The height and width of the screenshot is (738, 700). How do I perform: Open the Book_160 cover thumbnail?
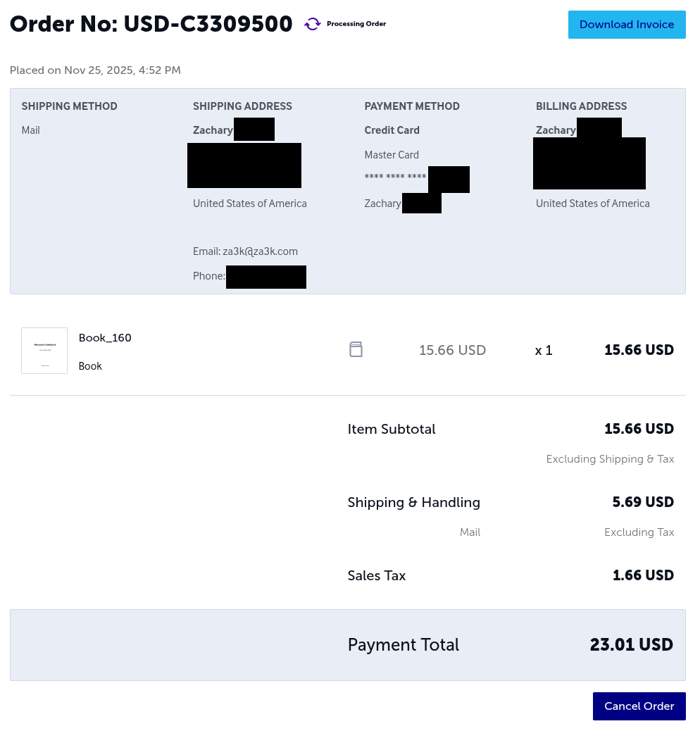44,351
